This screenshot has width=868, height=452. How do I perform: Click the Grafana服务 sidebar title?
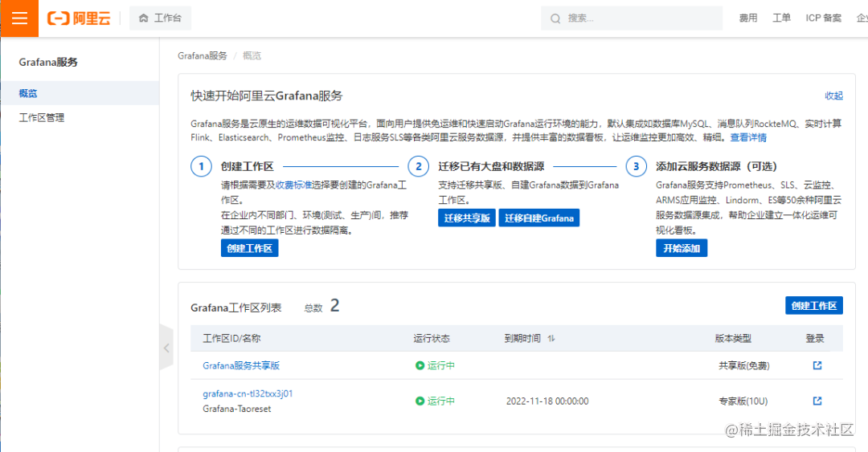[x=48, y=62]
